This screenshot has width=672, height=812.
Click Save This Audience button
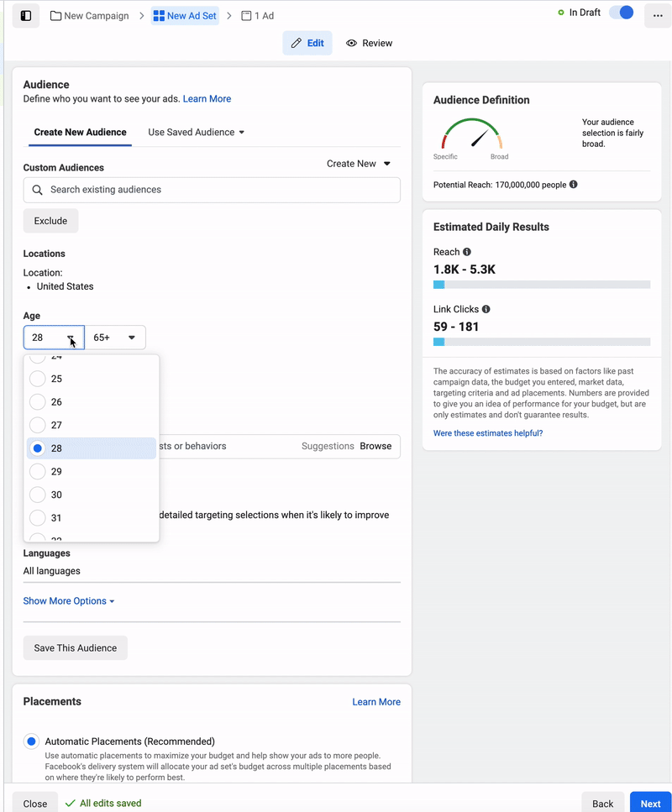[x=76, y=648]
